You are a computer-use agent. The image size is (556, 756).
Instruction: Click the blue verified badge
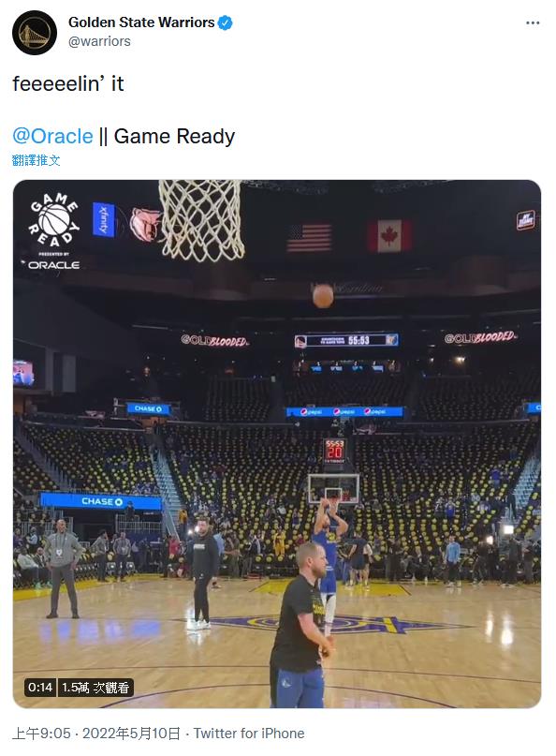tap(226, 22)
